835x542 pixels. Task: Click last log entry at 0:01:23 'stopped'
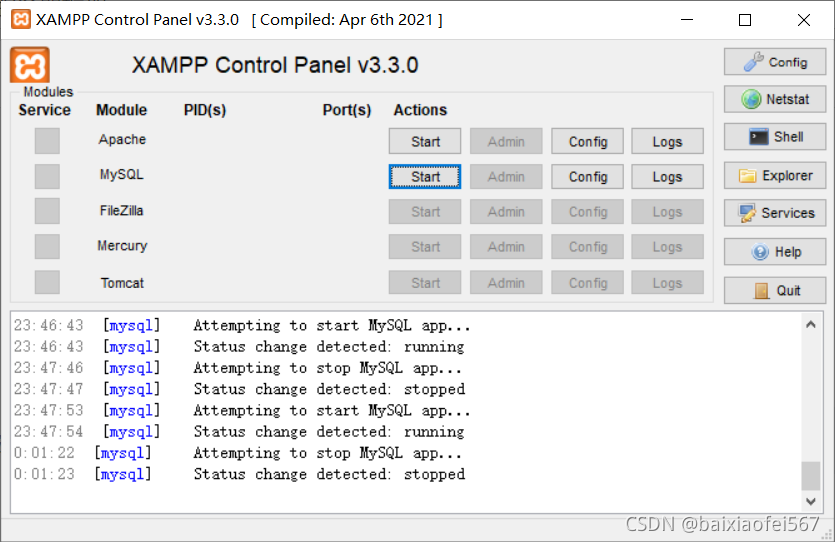pos(239,474)
